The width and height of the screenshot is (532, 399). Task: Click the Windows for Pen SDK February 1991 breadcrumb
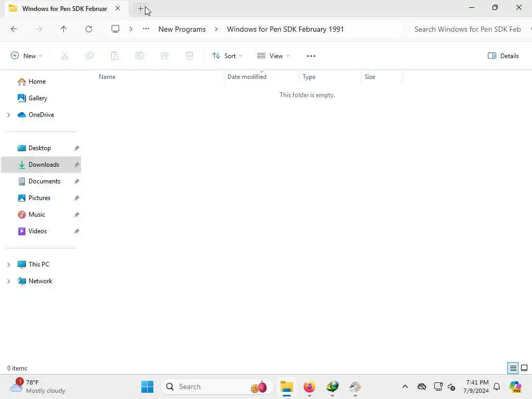click(285, 29)
